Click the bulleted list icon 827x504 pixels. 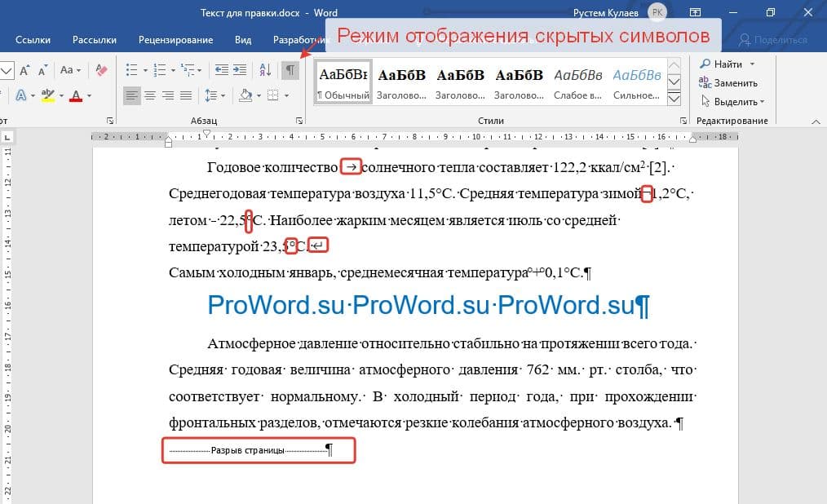pos(132,70)
